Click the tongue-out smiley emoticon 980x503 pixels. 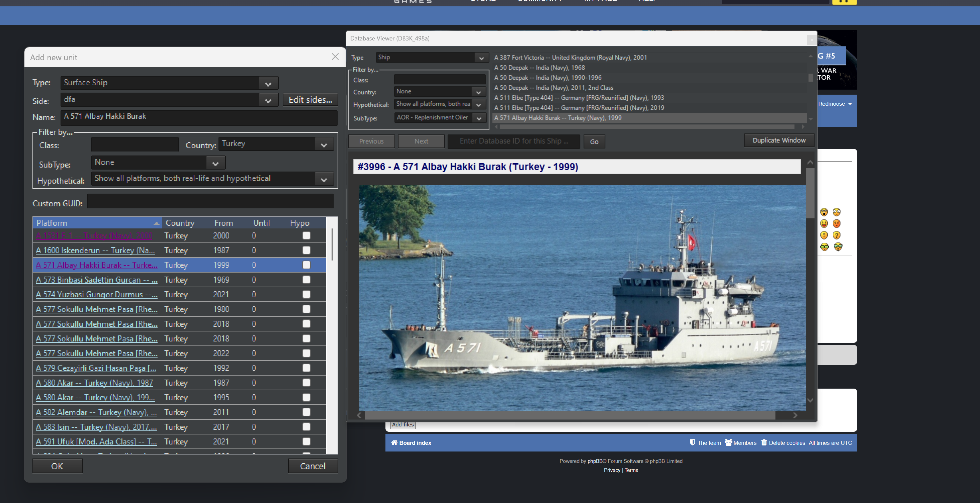point(824,223)
